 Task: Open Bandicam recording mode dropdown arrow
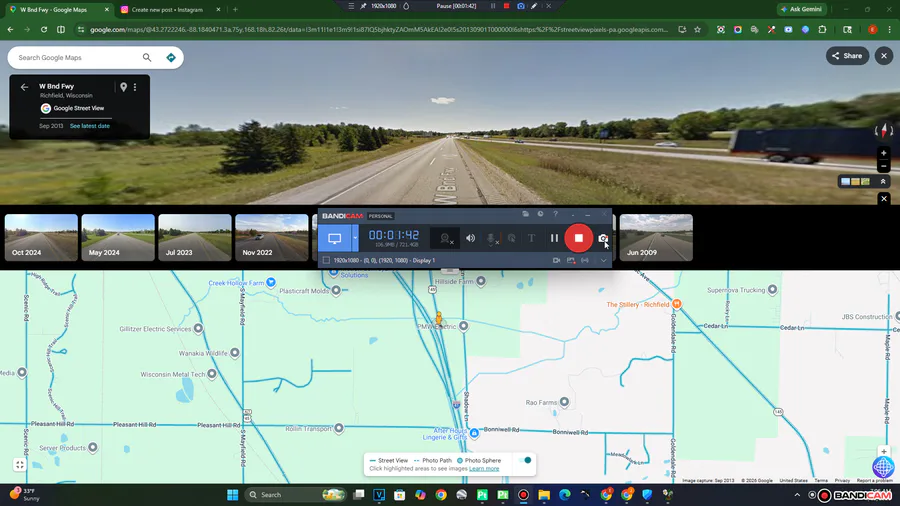(x=355, y=238)
